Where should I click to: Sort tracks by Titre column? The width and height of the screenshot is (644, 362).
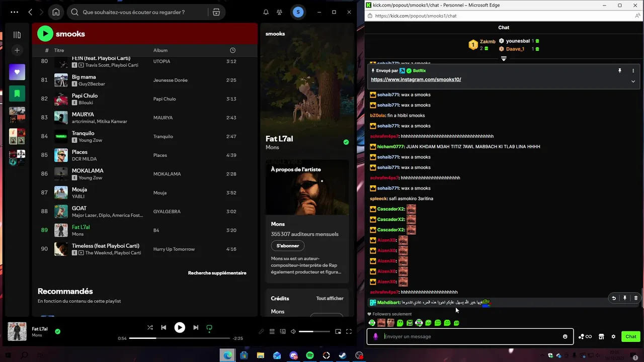[59, 50]
